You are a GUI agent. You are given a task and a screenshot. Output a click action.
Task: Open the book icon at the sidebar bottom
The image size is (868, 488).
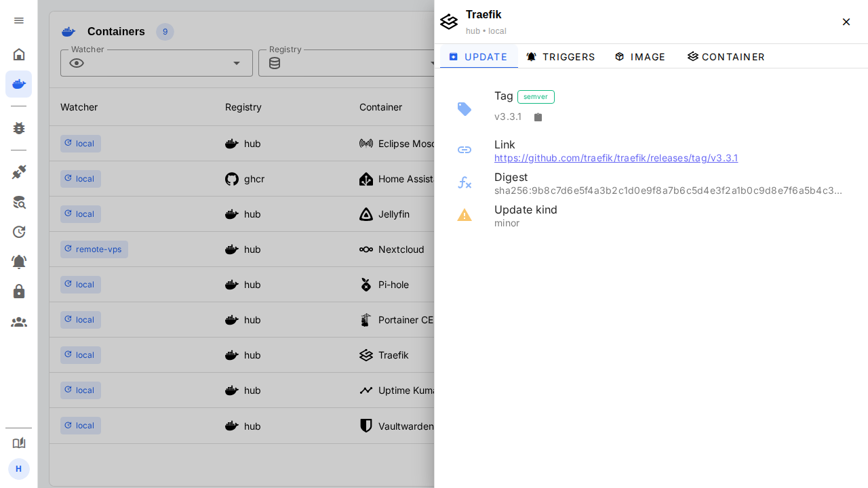click(x=19, y=443)
